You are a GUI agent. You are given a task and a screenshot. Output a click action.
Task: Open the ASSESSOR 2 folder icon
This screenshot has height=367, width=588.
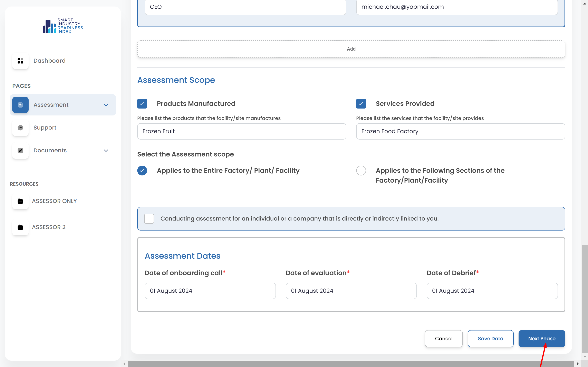[20, 227]
